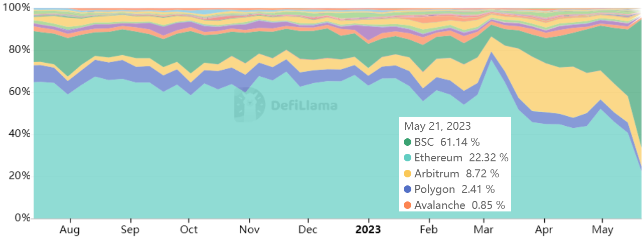The width and height of the screenshot is (644, 241).
Task: Click the DefiLlama llama logo watermark
Action: [249, 105]
